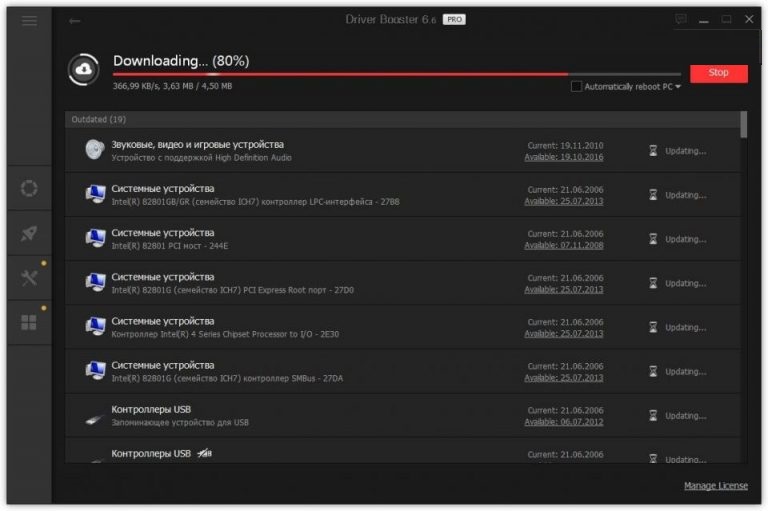Open Available: 25.07.2013 link on 27B8 row
768x511 pixels.
pyautogui.click(x=564, y=201)
